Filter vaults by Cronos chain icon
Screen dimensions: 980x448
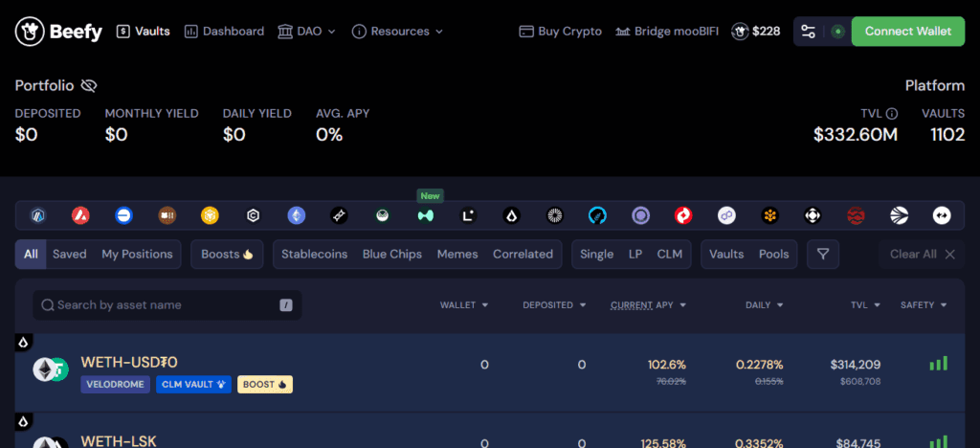point(253,216)
